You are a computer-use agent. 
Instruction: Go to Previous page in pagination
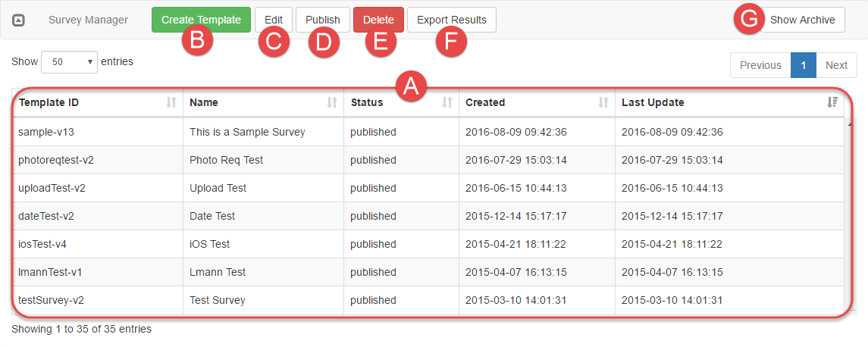pos(760,65)
